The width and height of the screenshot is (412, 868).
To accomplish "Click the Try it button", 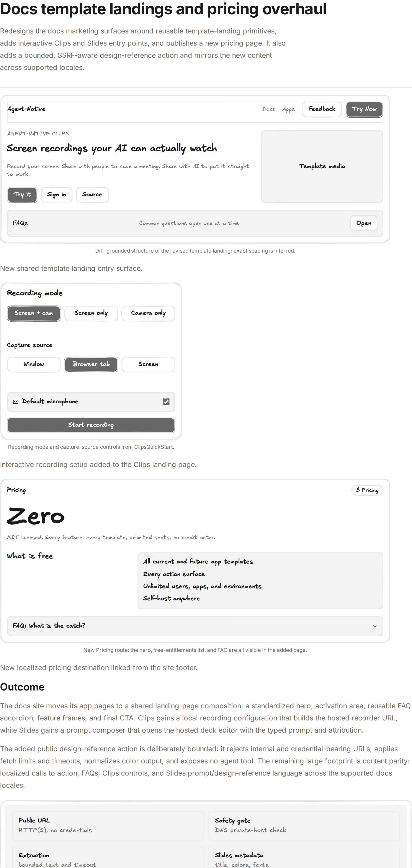I will pos(22,195).
